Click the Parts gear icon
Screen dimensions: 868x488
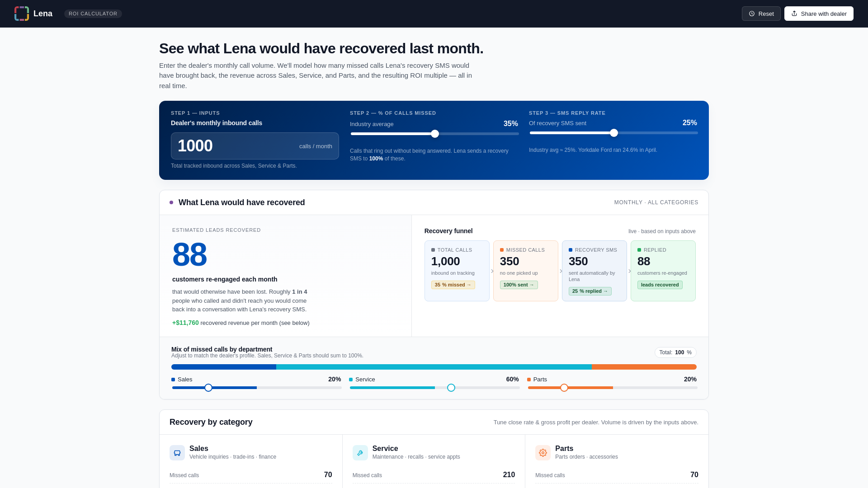coord(543,453)
